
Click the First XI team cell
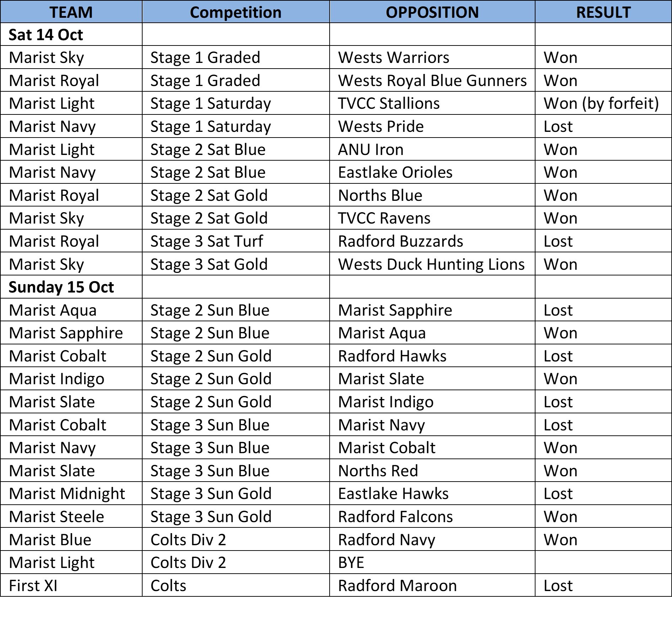(33, 586)
